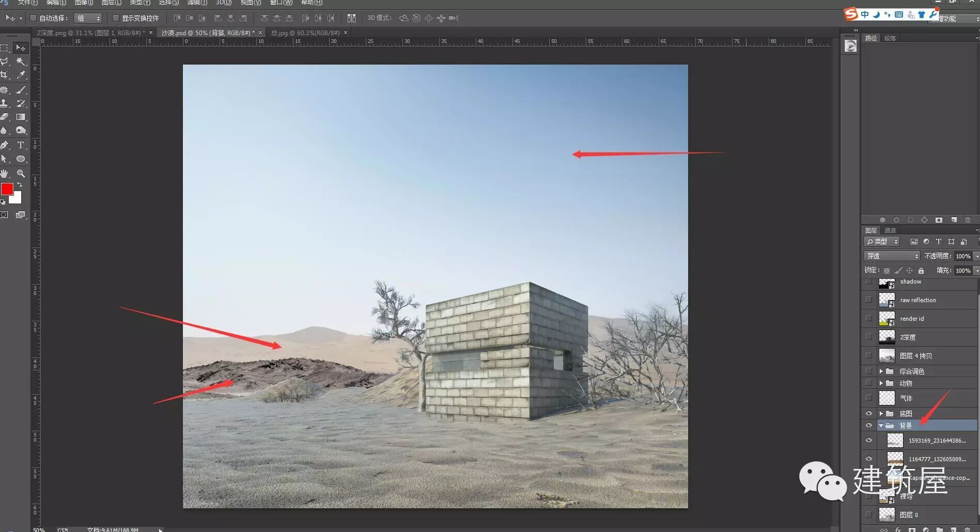Expand the collapsed panel dock arrows
Image resolution: width=980 pixels, height=532 pixels.
click(x=855, y=30)
